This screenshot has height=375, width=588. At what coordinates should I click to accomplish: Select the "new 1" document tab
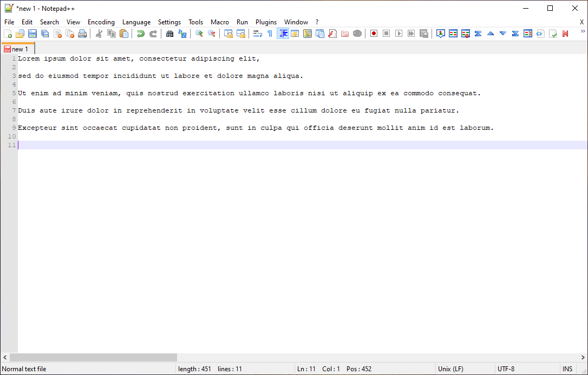point(18,49)
